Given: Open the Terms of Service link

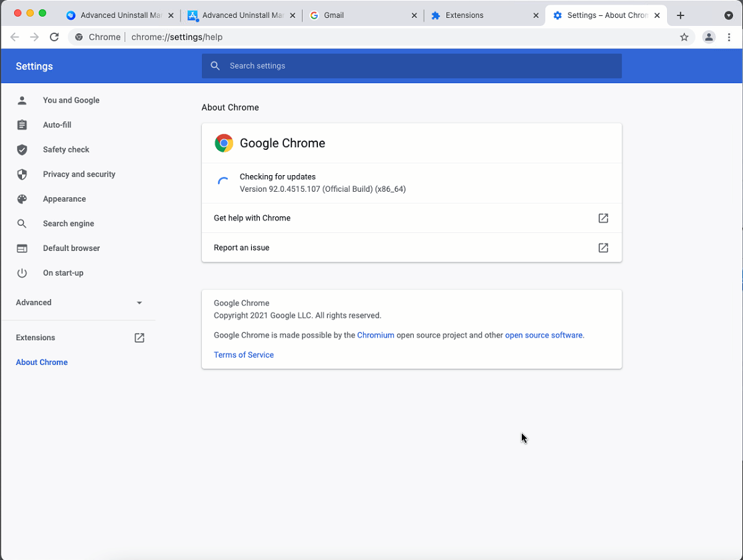Looking at the screenshot, I should click(x=243, y=355).
